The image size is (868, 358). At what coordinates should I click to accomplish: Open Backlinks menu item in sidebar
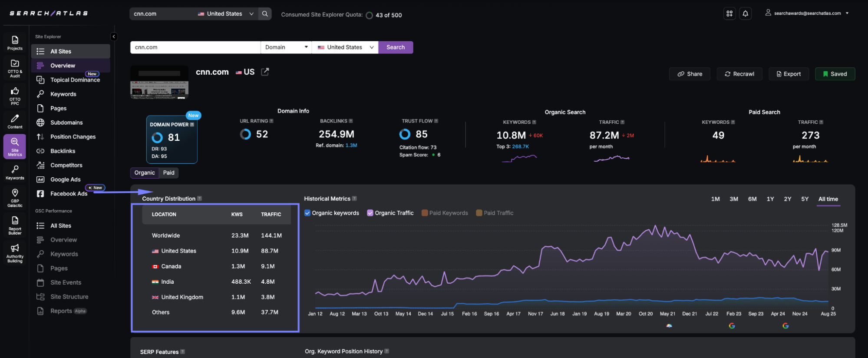click(70, 151)
